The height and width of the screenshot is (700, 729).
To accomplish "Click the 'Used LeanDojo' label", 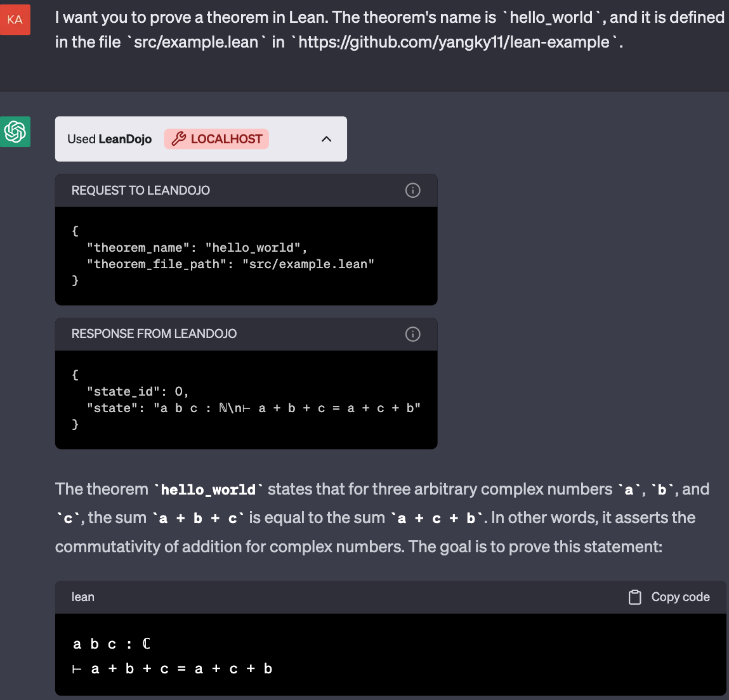I will pos(109,139).
